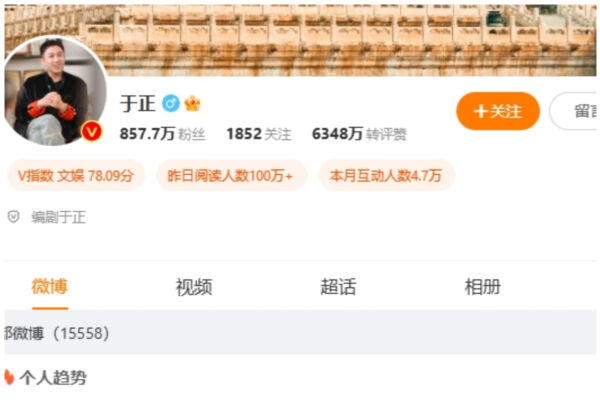Switch to the 超话 tab

[x=338, y=287]
